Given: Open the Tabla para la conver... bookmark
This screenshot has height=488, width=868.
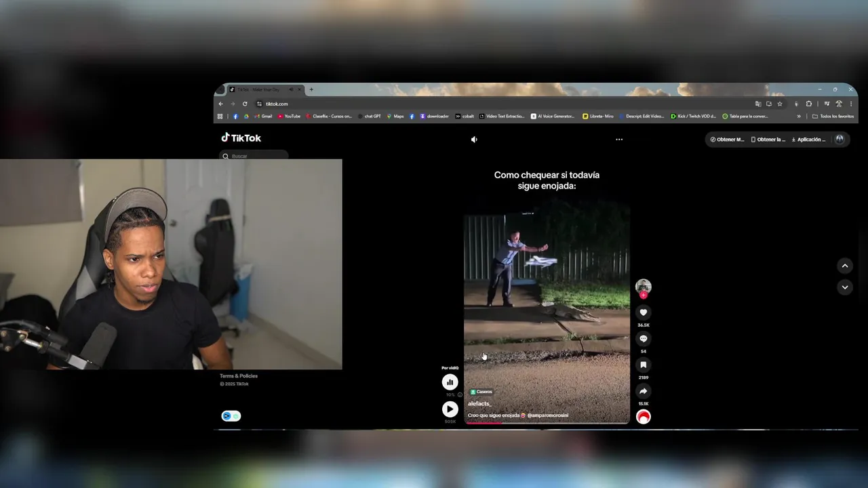Looking at the screenshot, I should (745, 117).
